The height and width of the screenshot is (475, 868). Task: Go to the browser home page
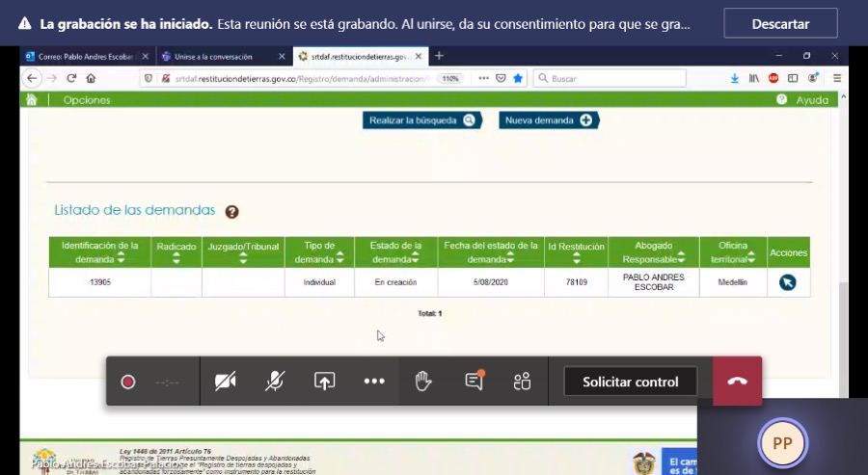pos(91,78)
